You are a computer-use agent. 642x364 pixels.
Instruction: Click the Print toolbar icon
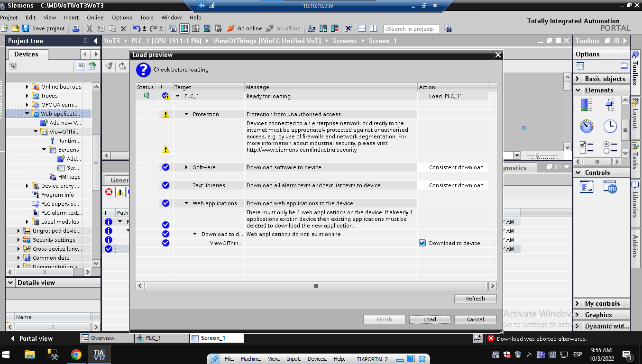[x=76, y=28]
